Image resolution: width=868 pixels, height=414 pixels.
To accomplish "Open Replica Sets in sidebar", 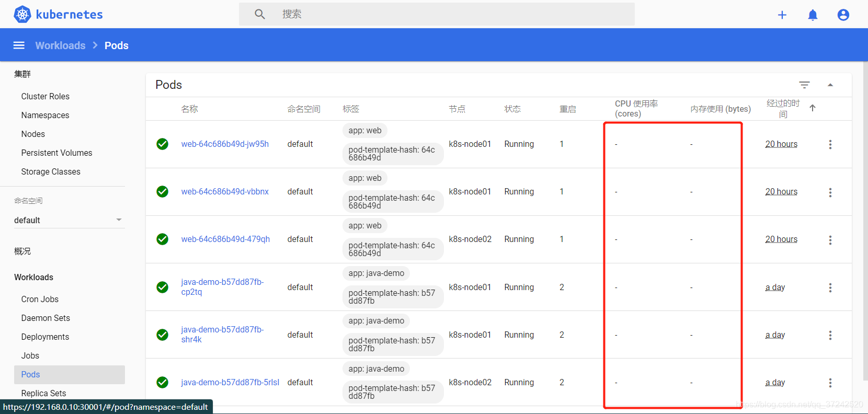I will [44, 393].
